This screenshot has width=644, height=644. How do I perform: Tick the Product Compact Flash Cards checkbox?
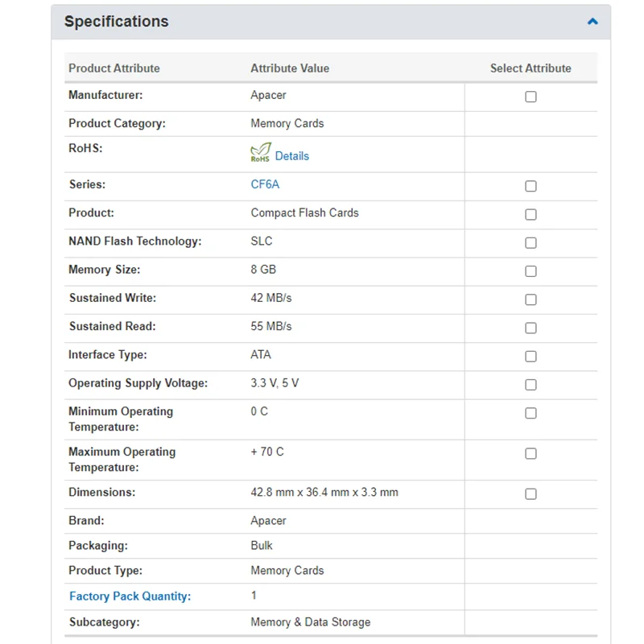click(530, 214)
